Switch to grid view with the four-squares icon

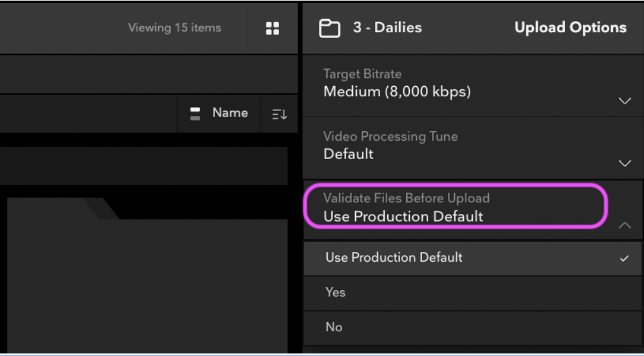[x=272, y=28]
